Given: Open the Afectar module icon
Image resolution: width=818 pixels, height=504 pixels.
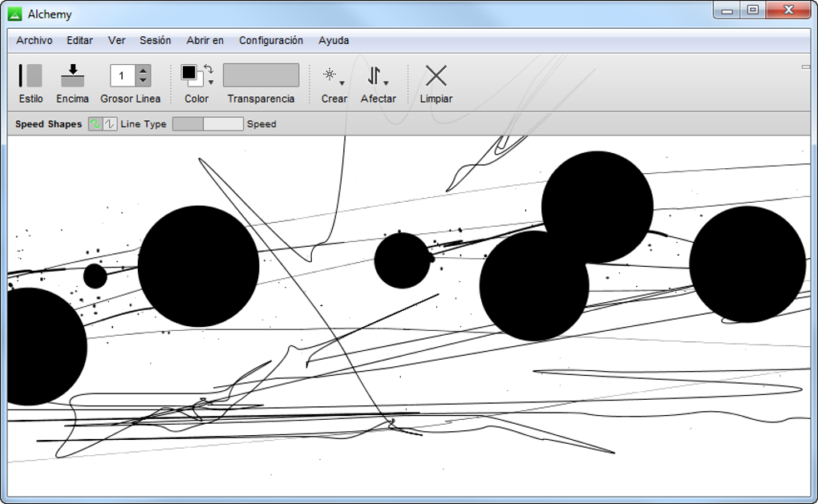Looking at the screenshot, I should (x=374, y=75).
